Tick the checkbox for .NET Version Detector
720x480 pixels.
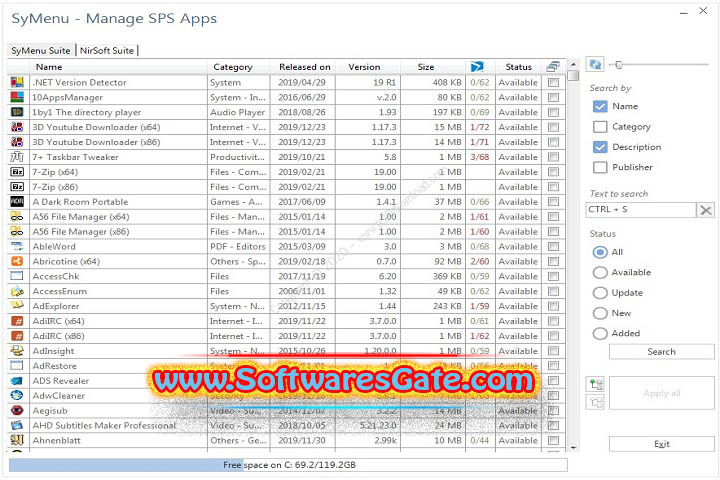(553, 82)
